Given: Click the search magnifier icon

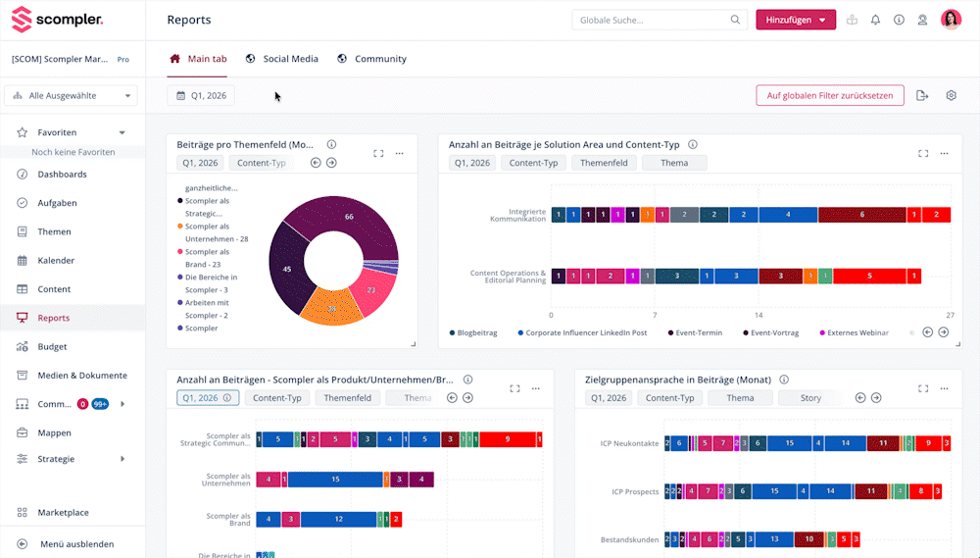Looking at the screenshot, I should click(x=735, y=20).
